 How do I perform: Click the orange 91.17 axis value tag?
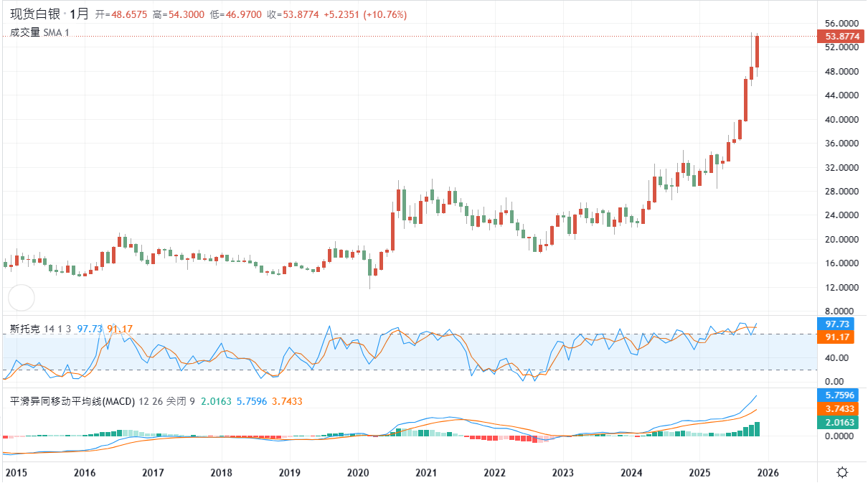pos(839,337)
